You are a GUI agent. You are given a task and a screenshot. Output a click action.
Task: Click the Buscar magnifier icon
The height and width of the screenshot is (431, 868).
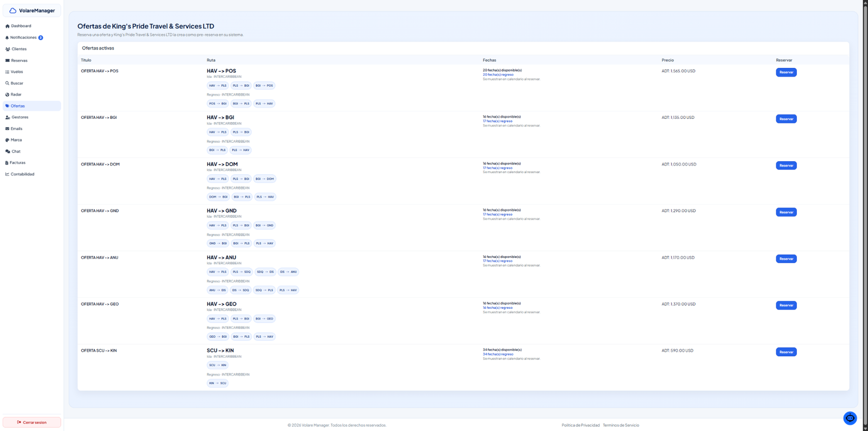pos(7,83)
